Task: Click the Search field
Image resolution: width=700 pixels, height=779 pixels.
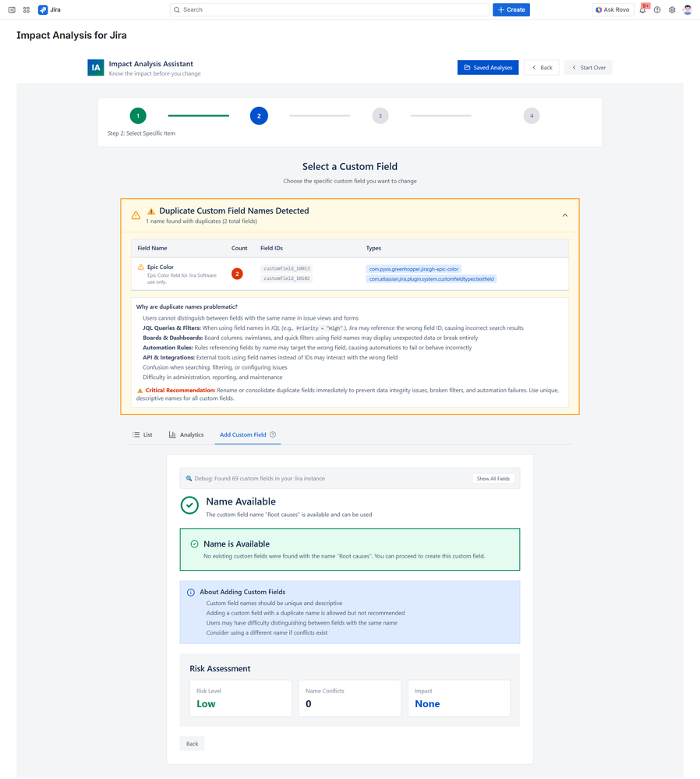Action: [x=327, y=9]
